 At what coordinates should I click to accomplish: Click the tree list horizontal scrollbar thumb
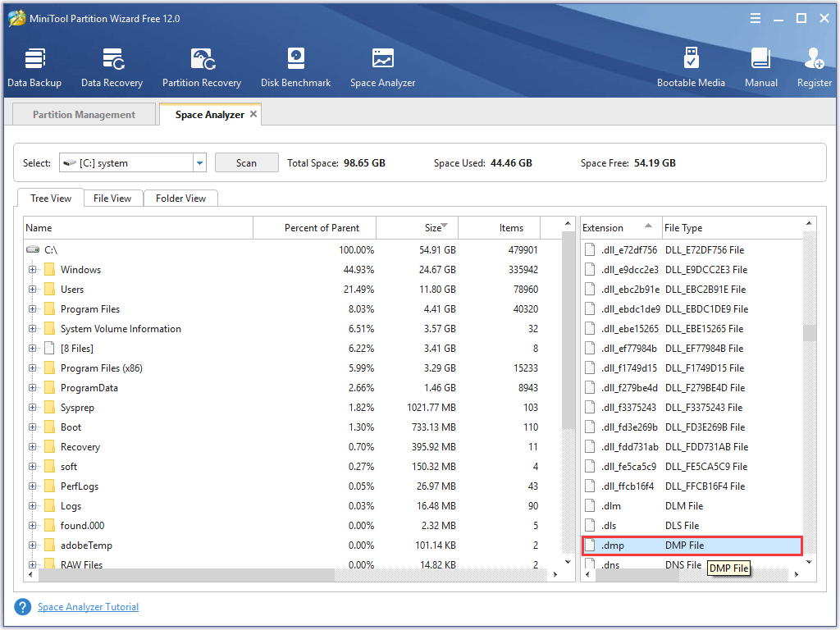pos(187,575)
